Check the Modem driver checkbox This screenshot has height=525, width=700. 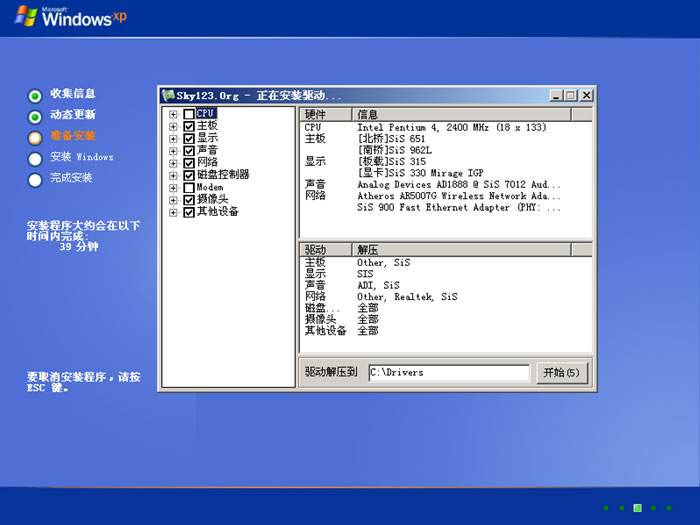pyautogui.click(x=189, y=187)
